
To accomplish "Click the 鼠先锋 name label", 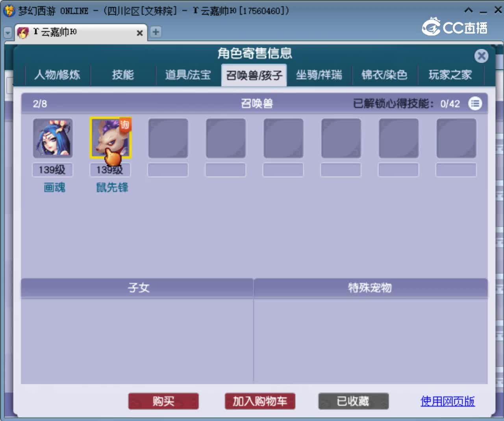I will [112, 188].
